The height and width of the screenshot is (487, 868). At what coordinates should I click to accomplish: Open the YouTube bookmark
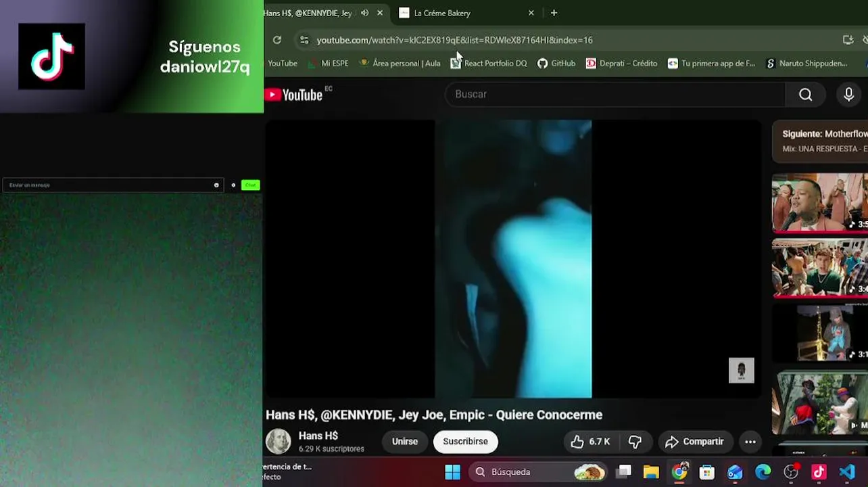(x=282, y=63)
